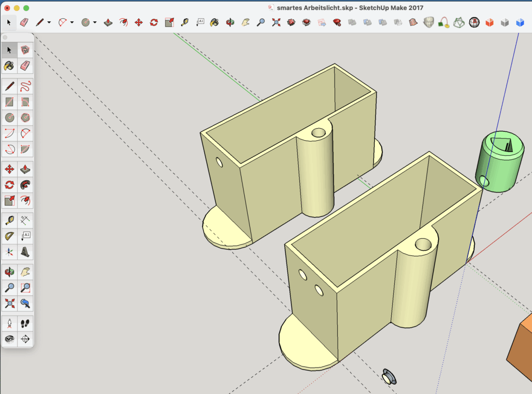Click Zoom Extents in the top toolbar

[276, 22]
